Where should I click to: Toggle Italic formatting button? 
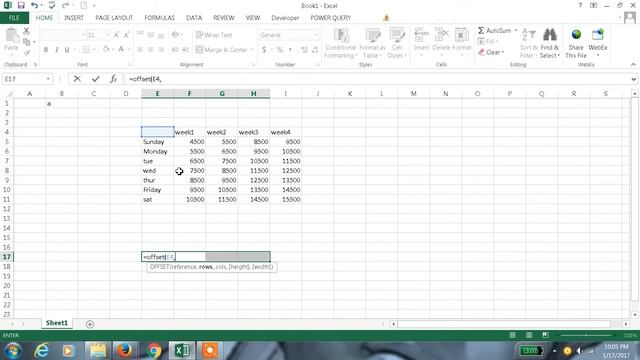click(56, 50)
